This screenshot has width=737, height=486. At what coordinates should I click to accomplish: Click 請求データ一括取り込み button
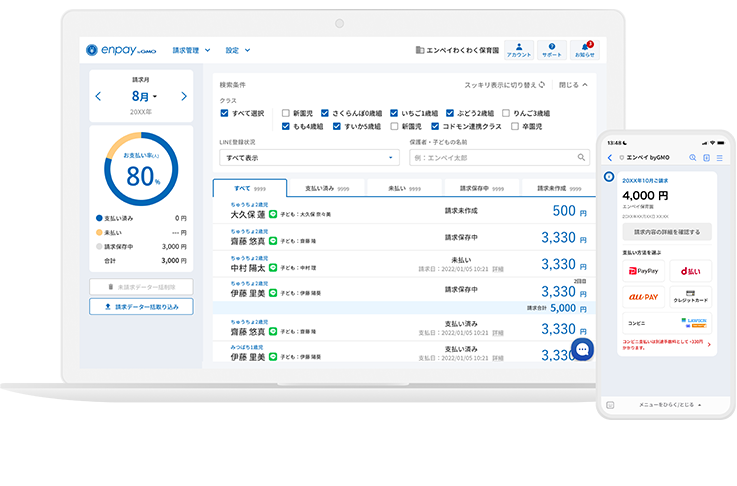pos(141,306)
